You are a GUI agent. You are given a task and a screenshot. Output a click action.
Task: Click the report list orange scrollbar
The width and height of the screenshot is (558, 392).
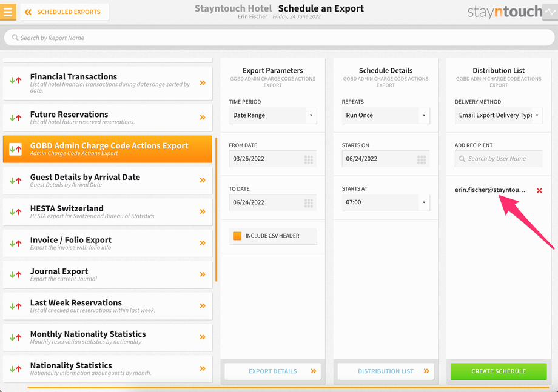point(216,210)
